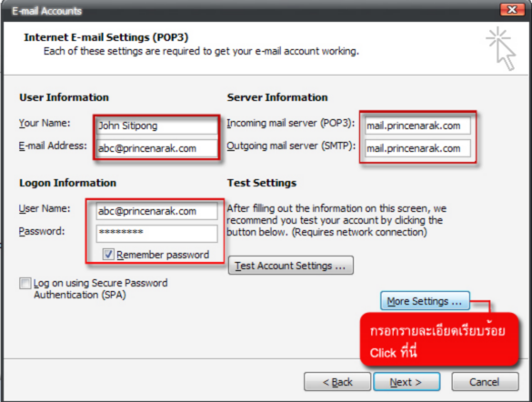532x402 pixels.
Task: Click the Outgoing mail server (SMTP) label
Action: 291,146
